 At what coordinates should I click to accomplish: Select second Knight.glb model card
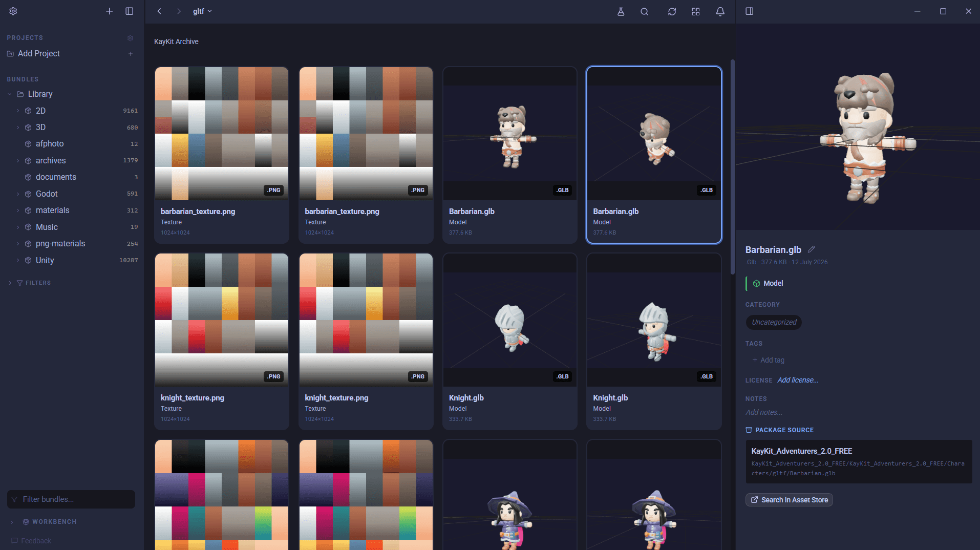(x=654, y=341)
